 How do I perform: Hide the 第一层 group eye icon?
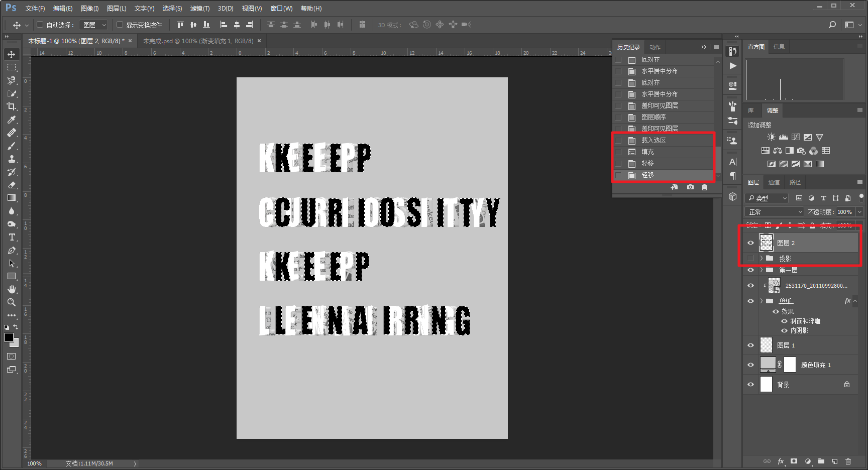click(x=751, y=270)
